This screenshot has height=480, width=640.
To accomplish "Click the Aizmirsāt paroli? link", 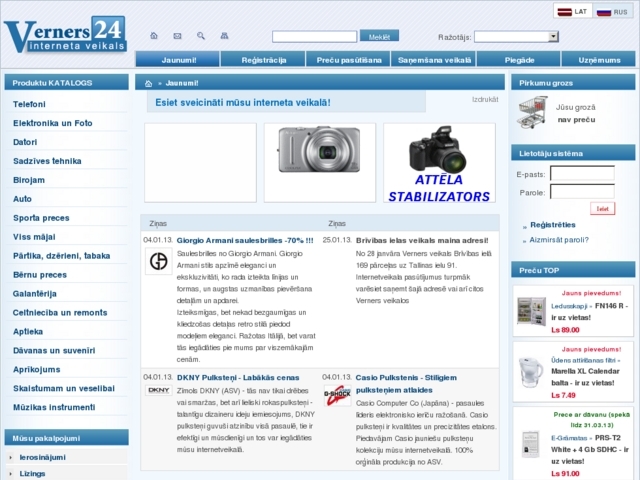I will click(x=559, y=240).
